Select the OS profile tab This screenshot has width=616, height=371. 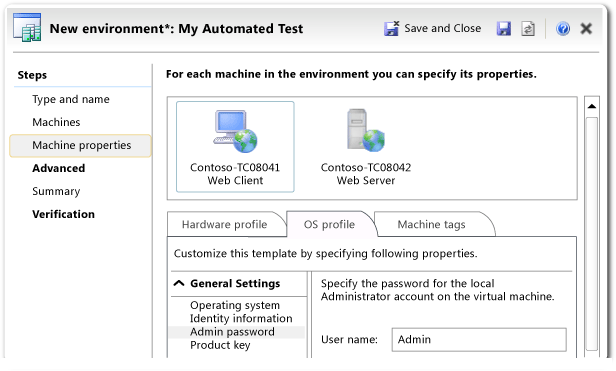(x=329, y=224)
